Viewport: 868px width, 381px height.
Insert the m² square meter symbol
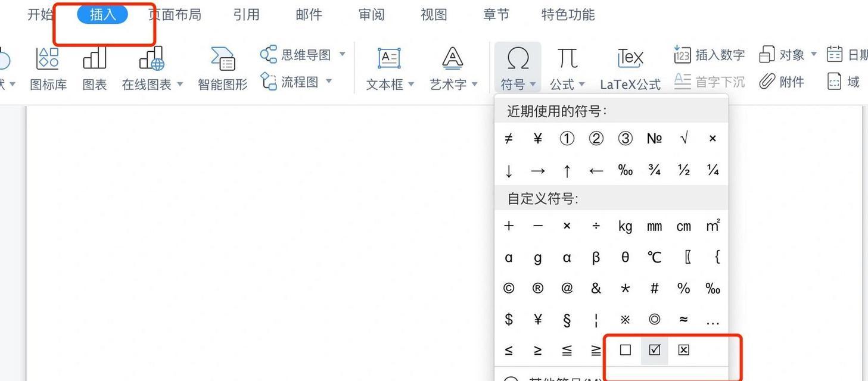tap(713, 226)
